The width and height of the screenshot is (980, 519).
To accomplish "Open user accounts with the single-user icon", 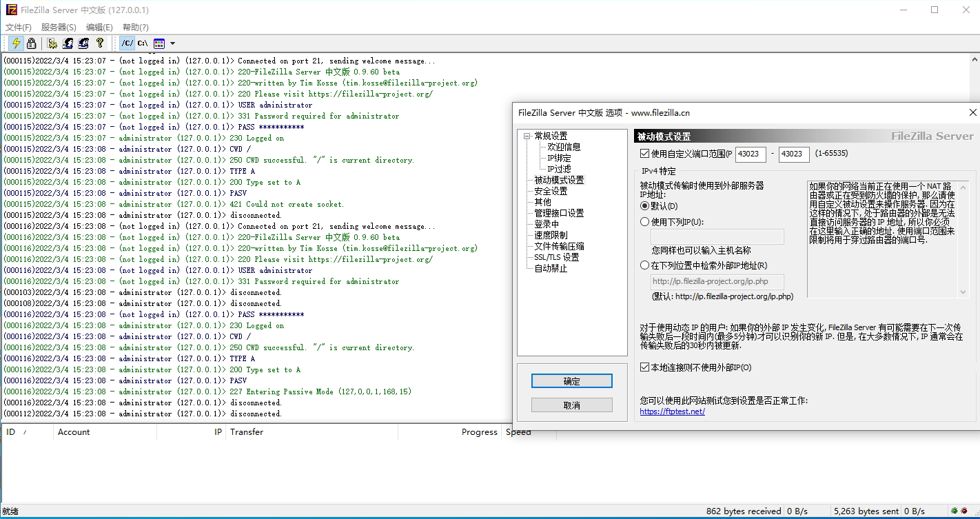I will tap(67, 43).
